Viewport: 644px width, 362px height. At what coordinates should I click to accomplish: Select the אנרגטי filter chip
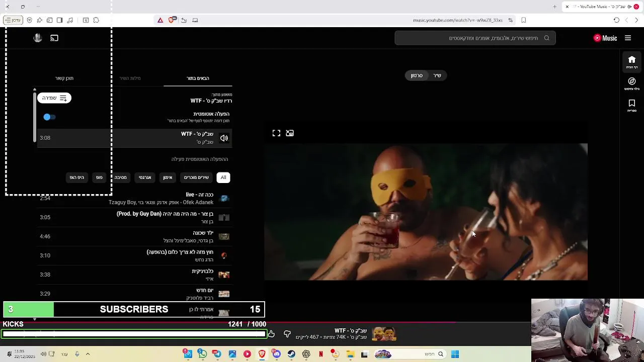tap(145, 177)
